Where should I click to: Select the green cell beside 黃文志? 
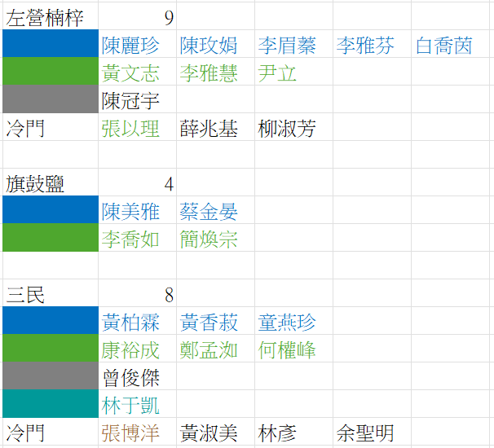pyautogui.click(x=51, y=71)
